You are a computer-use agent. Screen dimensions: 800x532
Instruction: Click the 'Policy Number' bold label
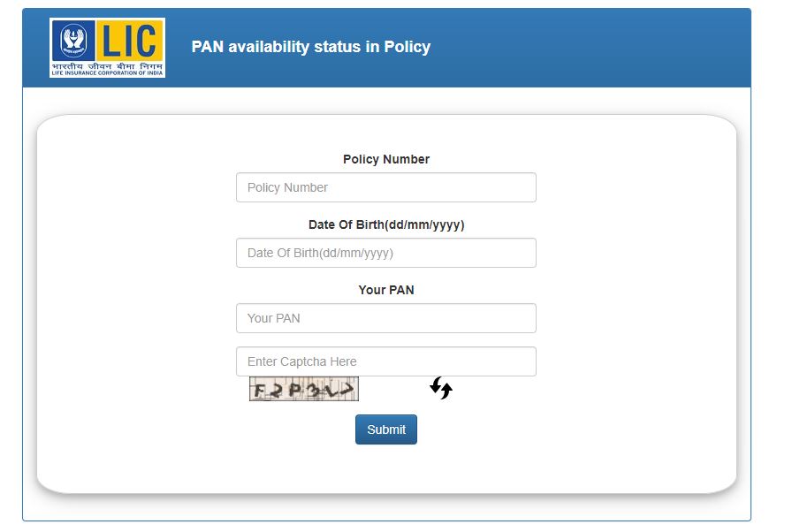pyautogui.click(x=386, y=159)
